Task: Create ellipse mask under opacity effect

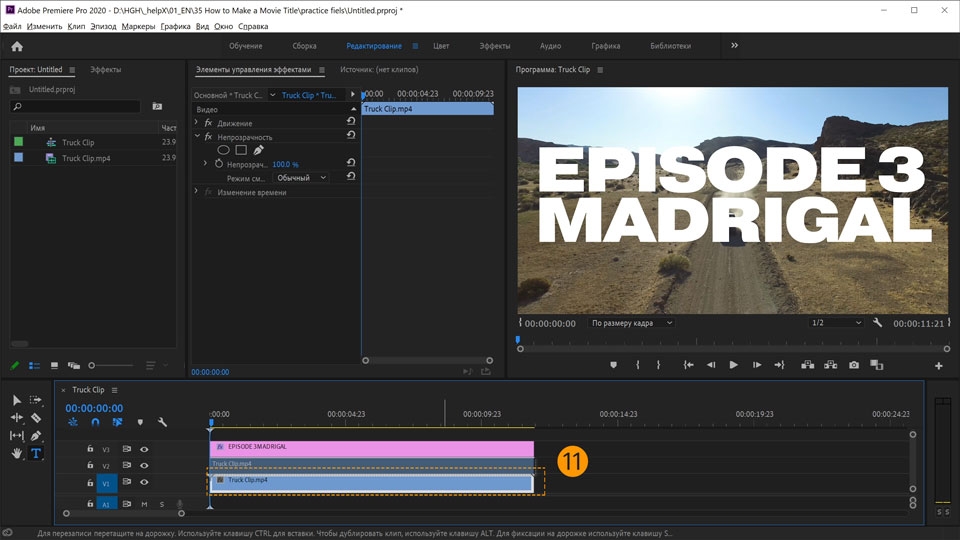Action: (x=224, y=150)
